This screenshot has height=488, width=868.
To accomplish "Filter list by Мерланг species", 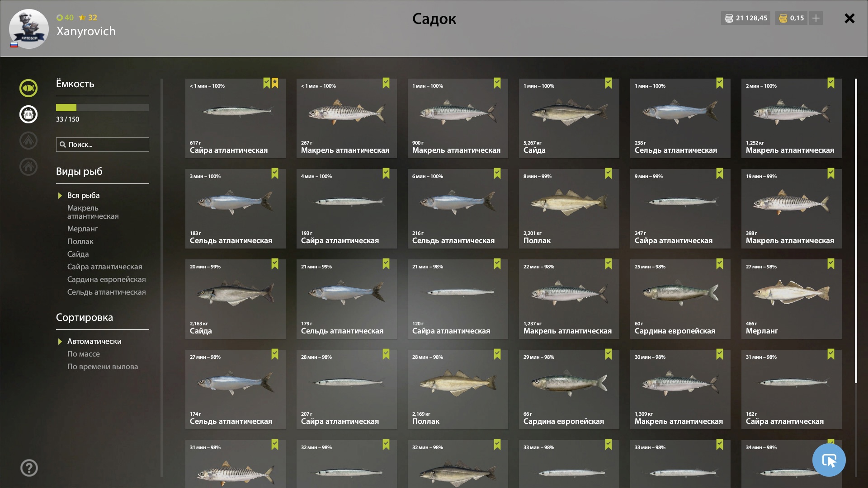I will (x=82, y=229).
